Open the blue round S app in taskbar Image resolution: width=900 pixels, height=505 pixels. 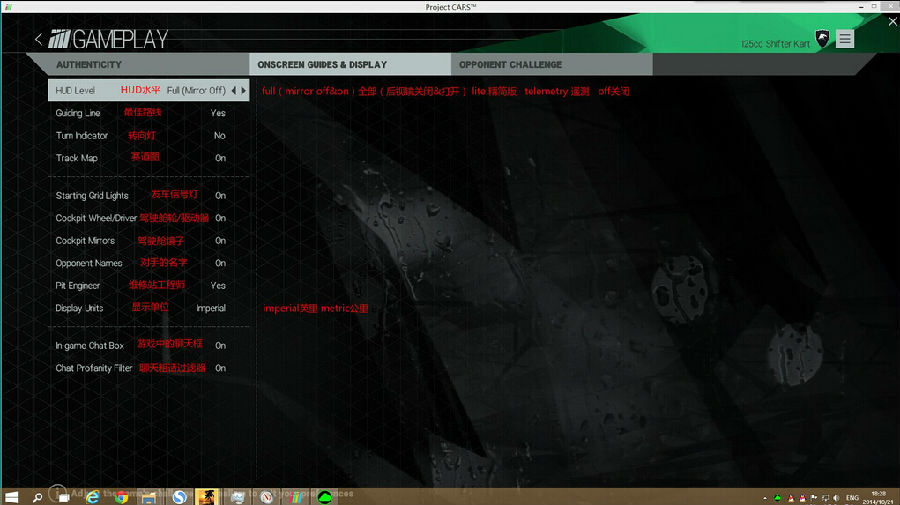pos(179,497)
